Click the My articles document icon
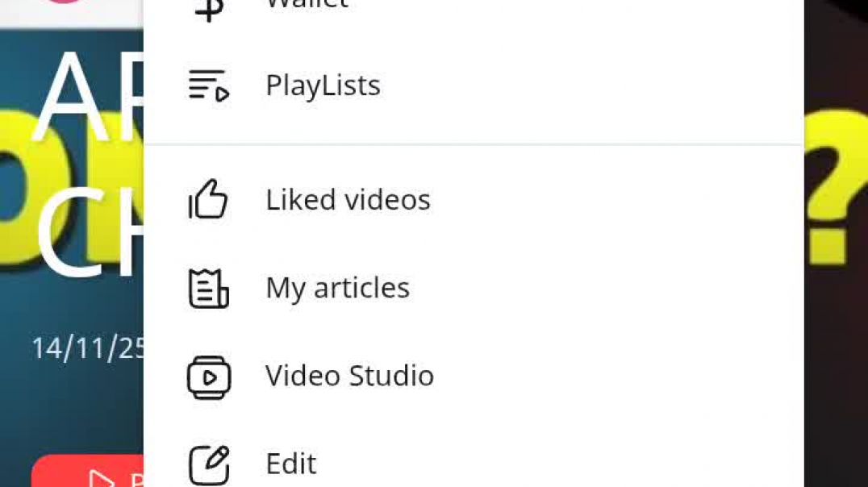 [208, 289]
